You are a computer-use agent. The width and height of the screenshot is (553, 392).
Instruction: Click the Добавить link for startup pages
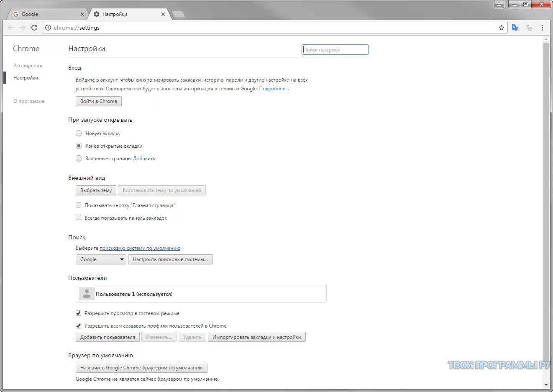click(x=144, y=159)
